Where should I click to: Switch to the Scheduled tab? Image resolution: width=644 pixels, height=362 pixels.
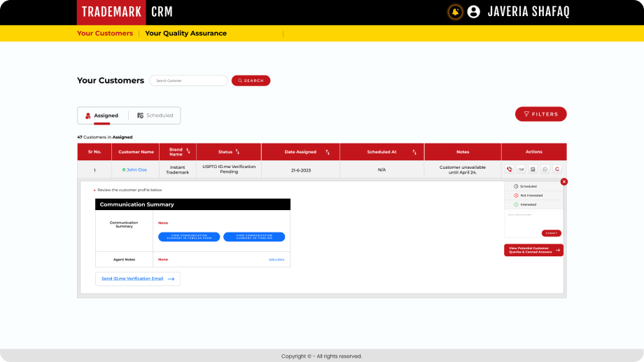(x=155, y=116)
